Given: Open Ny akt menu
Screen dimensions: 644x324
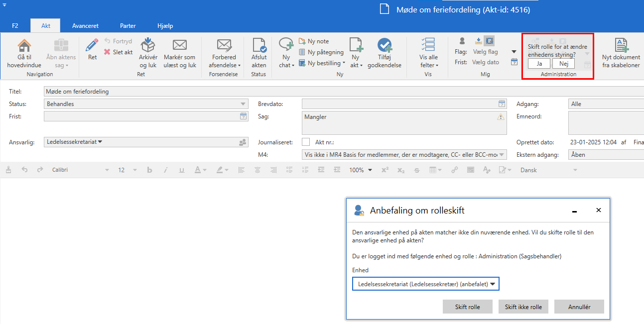Looking at the screenshot, I should click(355, 53).
